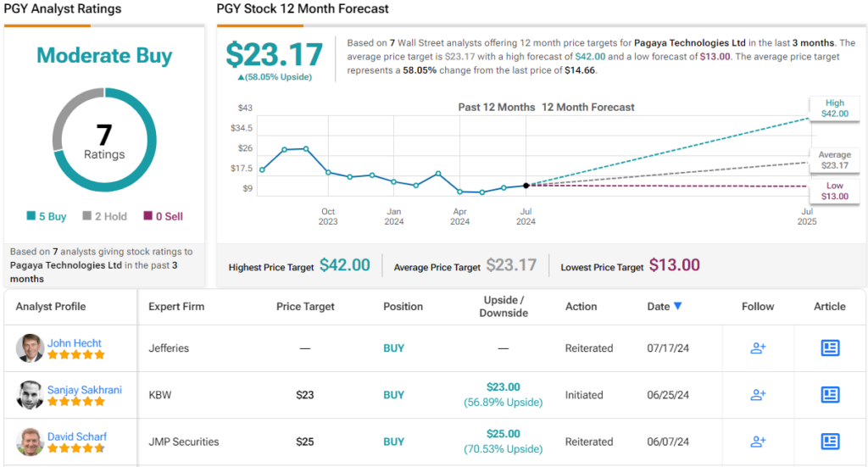Click the 06/07/24 date cell
Viewport: 868px width, 467px height.
point(668,442)
